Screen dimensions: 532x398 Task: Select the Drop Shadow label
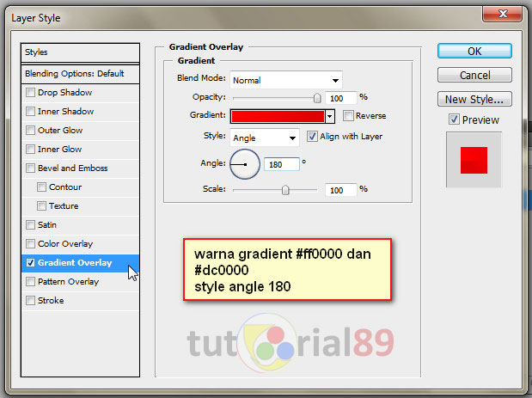[x=64, y=92]
